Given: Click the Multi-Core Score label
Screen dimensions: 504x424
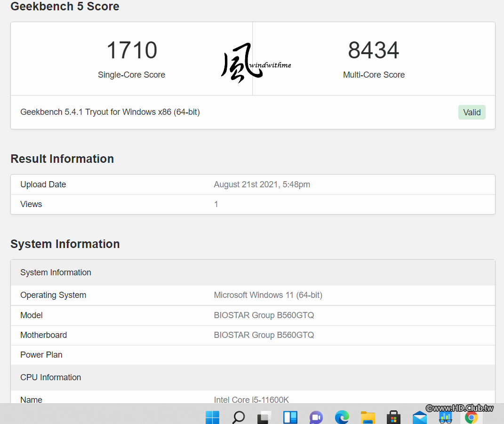Looking at the screenshot, I should 374,74.
